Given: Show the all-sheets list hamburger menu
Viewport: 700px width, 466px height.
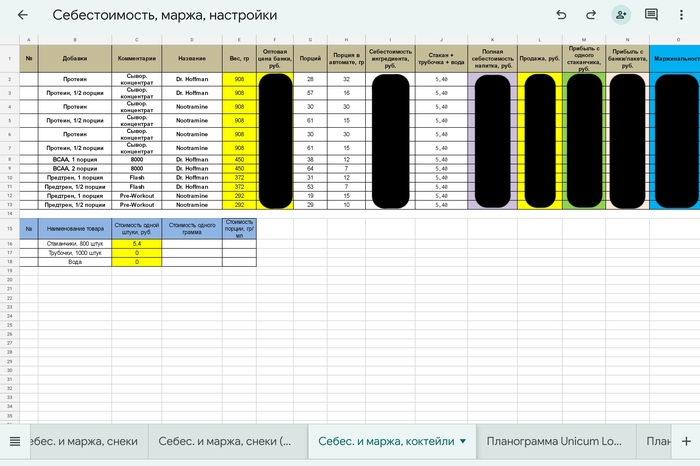Looking at the screenshot, I should coord(14,441).
